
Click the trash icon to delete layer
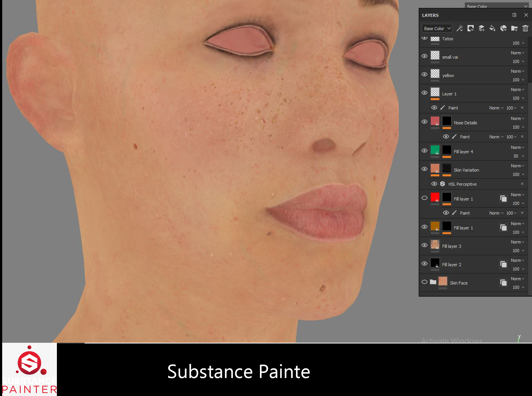525,28
